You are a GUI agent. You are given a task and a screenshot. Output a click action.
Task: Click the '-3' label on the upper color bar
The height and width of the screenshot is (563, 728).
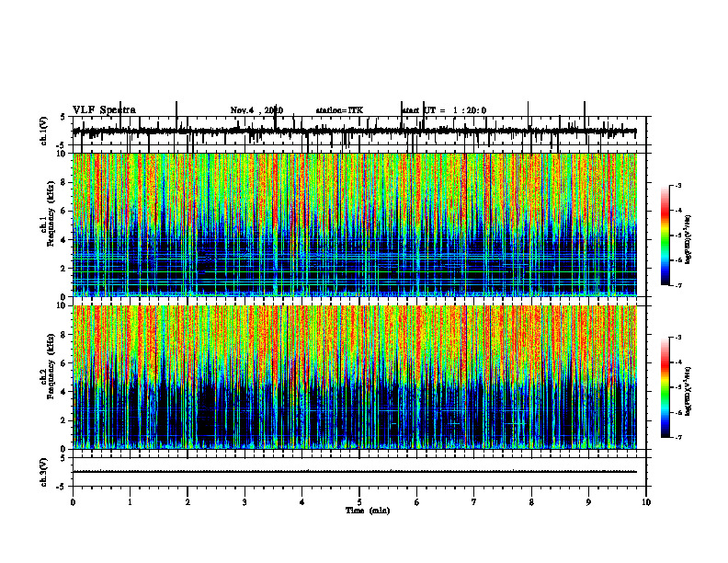click(x=678, y=185)
